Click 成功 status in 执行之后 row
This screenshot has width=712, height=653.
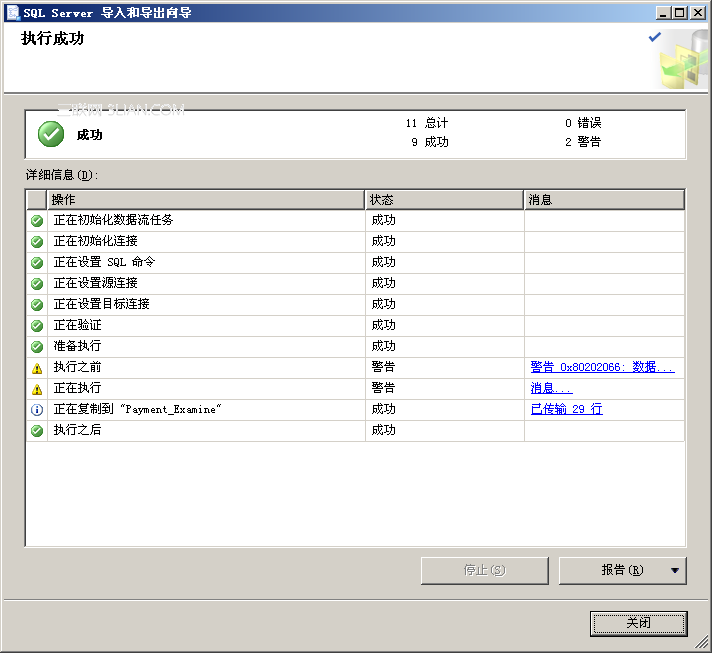(x=383, y=430)
